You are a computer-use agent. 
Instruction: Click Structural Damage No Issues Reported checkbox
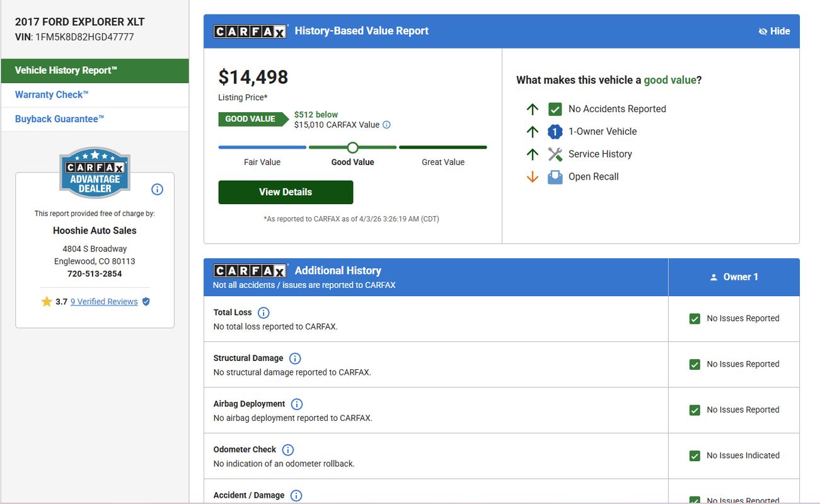pyautogui.click(x=695, y=365)
